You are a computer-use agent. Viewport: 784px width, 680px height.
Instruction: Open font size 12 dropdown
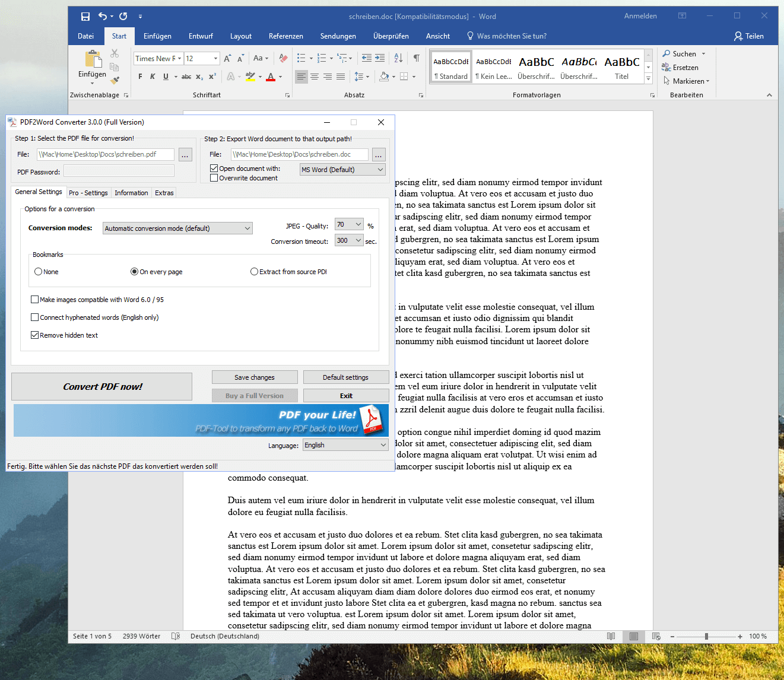coord(216,58)
